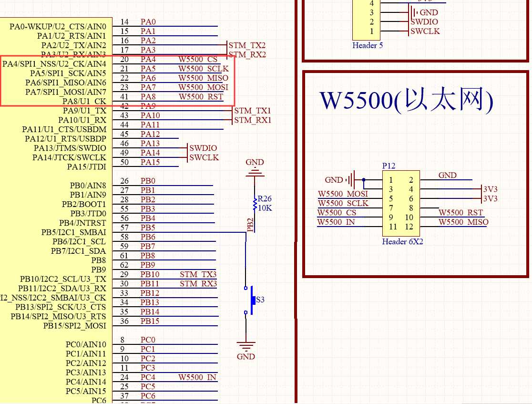
Task: Select pin name PA14/JTCK/SWCLK
Action: (x=69, y=157)
